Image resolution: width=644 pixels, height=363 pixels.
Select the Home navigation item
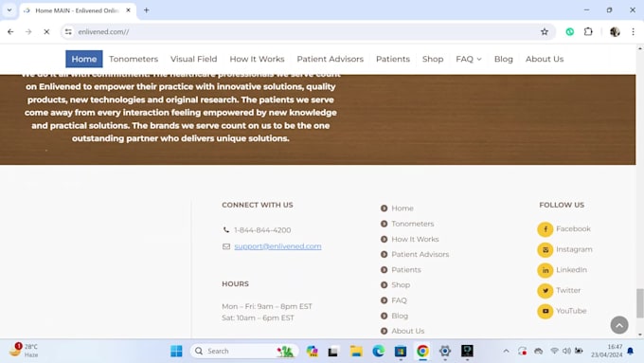(83, 59)
